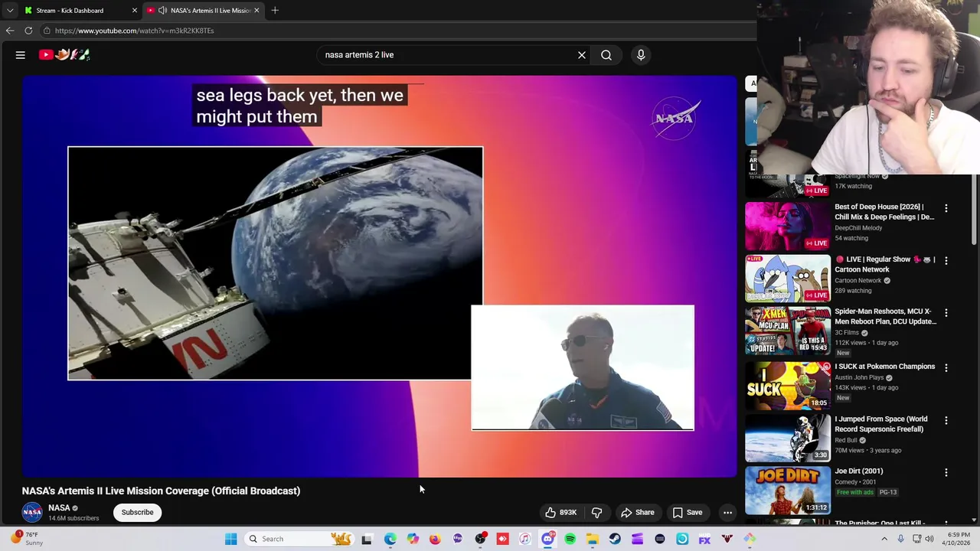This screenshot has width=980, height=551.
Task: Run search with magnifier button
Action: click(606, 55)
